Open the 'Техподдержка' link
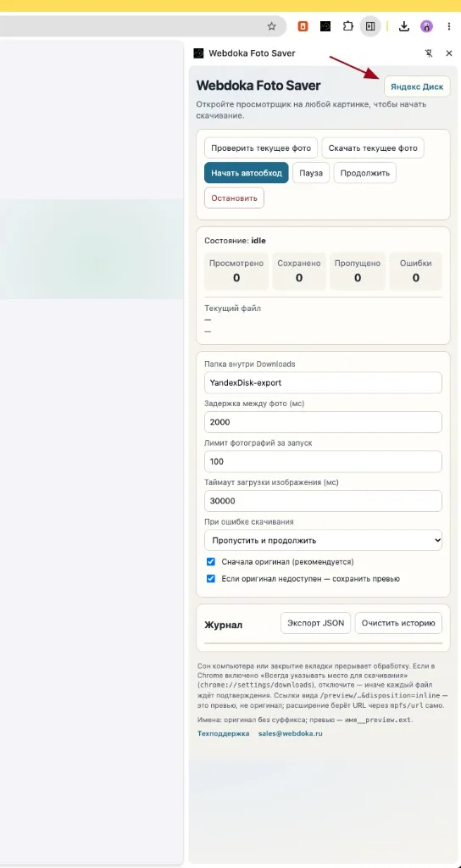This screenshot has width=461, height=868. [224, 733]
